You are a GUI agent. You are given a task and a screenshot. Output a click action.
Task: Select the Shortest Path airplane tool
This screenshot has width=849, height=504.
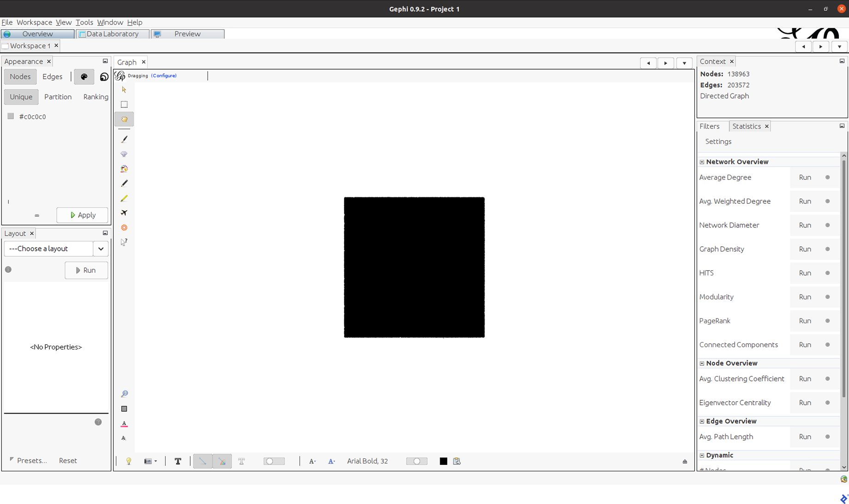click(124, 213)
